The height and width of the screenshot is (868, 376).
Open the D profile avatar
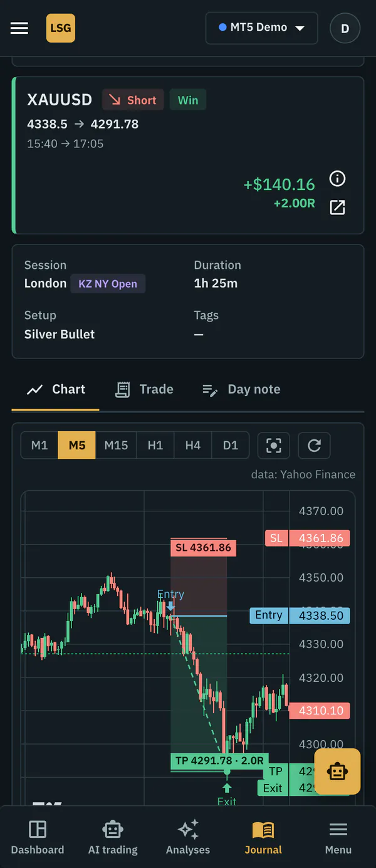pyautogui.click(x=345, y=28)
